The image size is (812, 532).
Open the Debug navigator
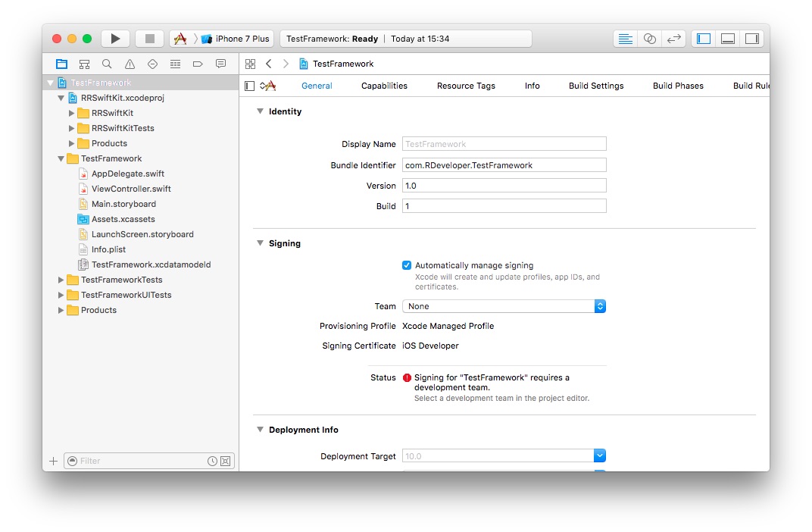175,64
